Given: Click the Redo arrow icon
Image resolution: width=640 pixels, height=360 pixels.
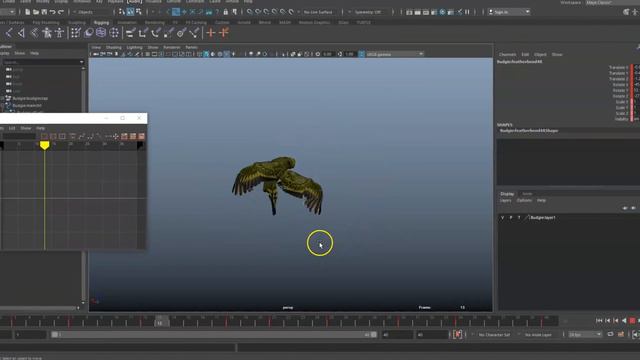Looking at the screenshot, I should 61,12.
